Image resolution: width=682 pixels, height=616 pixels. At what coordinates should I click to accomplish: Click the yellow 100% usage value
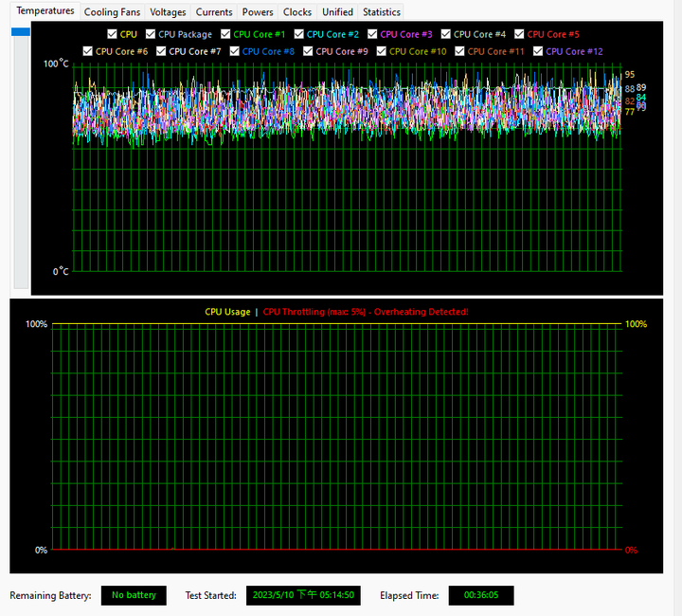pos(636,324)
